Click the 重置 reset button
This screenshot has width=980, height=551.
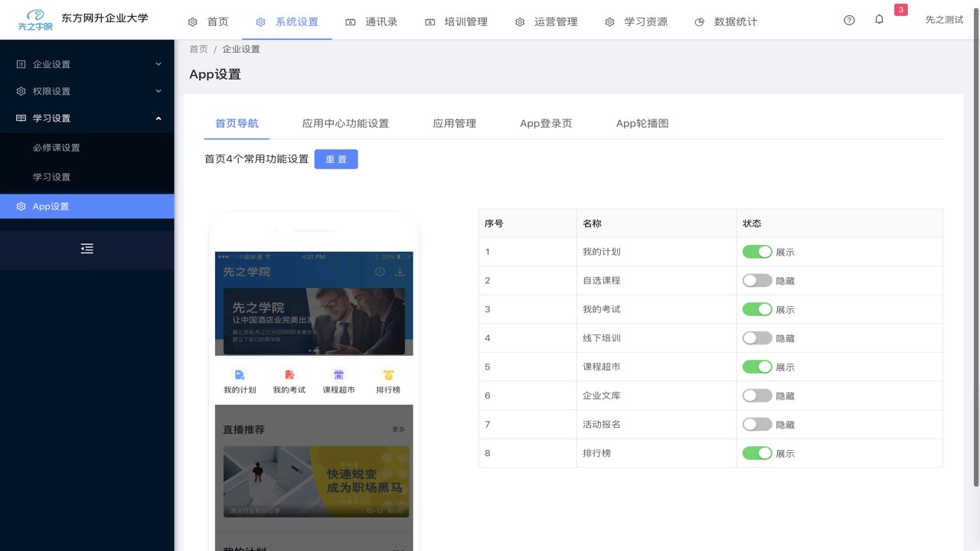coord(336,159)
